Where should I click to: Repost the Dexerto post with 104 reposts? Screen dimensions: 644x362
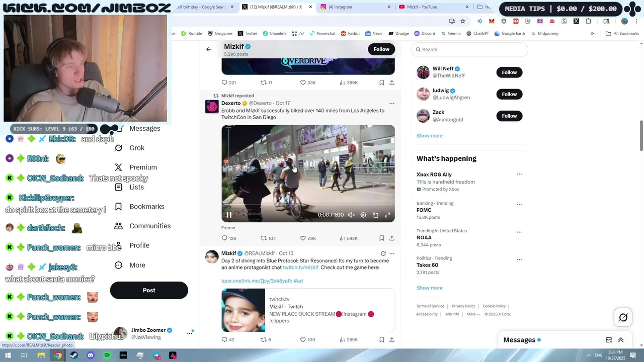pyautogui.click(x=268, y=238)
